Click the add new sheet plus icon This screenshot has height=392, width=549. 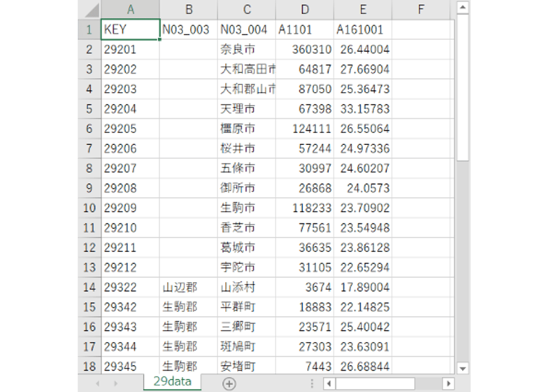229,384
